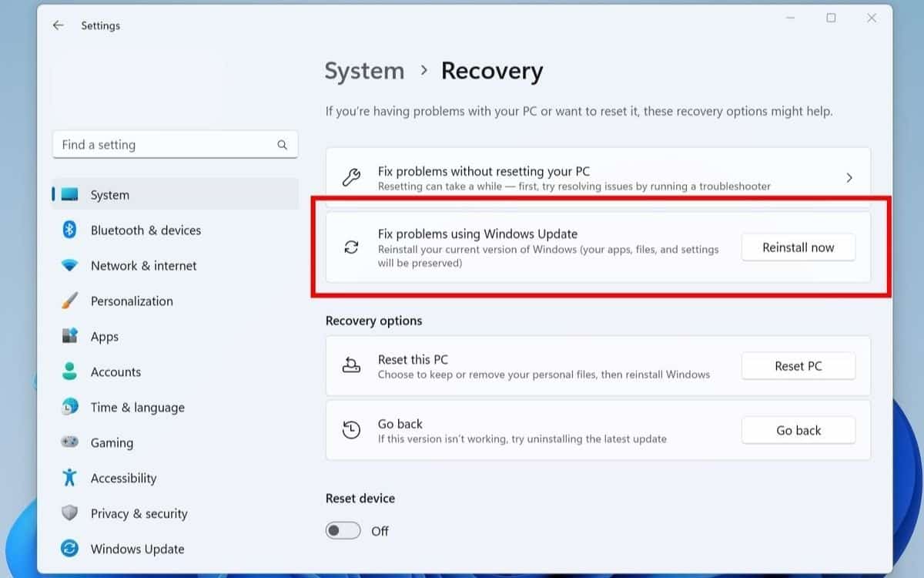The image size is (924, 578).
Task: Open Apps settings page
Action: [175, 336]
